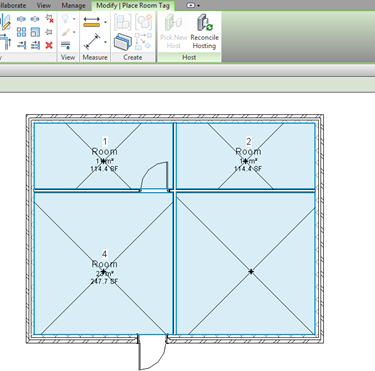Screen dimensions: 375x371
Task: Click the Reconcile Hosting button
Action: [x=204, y=32]
